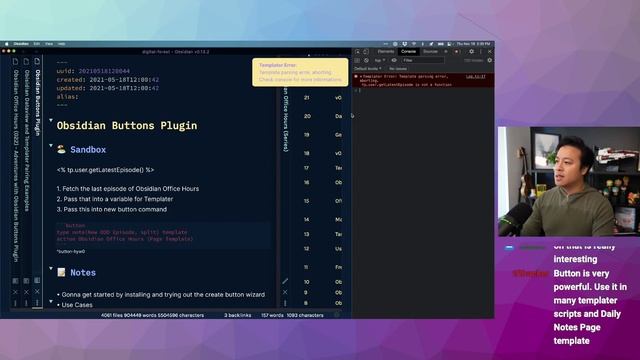Open the Edit menu in the macOS menu bar
The image size is (640, 360).
tap(37, 44)
